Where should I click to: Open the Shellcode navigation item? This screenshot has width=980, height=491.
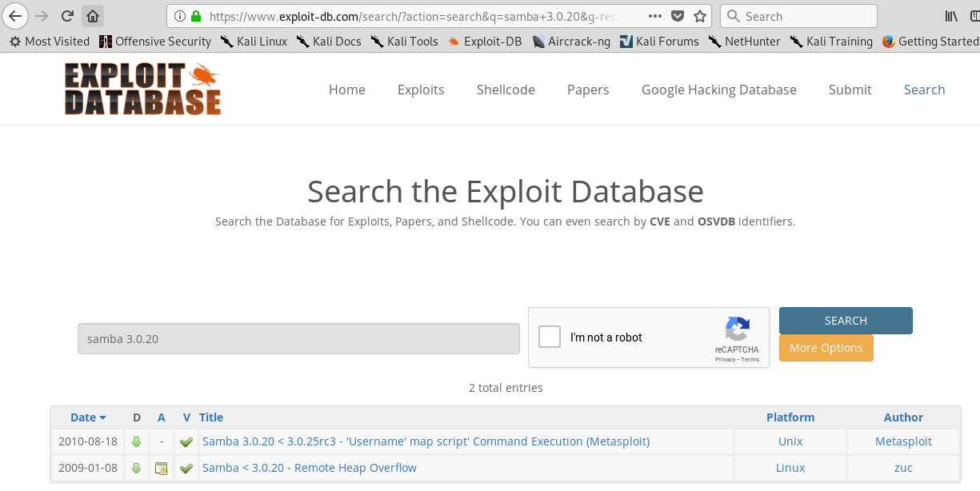click(x=506, y=90)
